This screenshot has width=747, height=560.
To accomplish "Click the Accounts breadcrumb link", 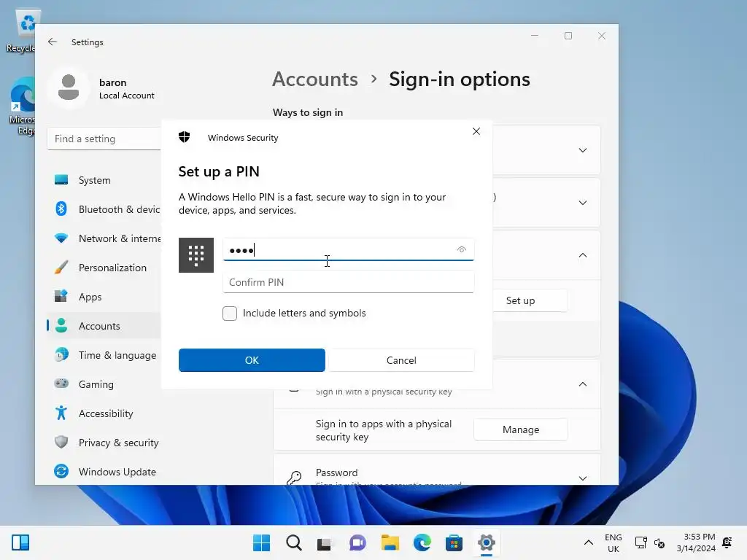I will [x=315, y=79].
